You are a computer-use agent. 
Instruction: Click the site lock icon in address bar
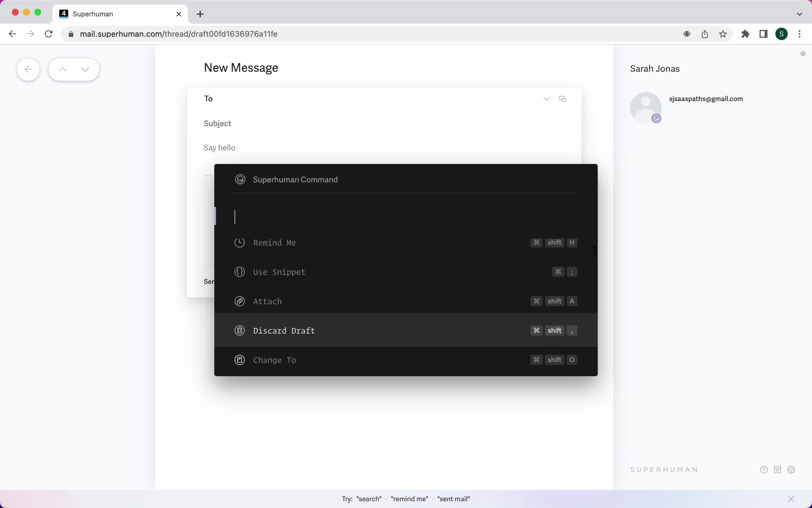71,34
